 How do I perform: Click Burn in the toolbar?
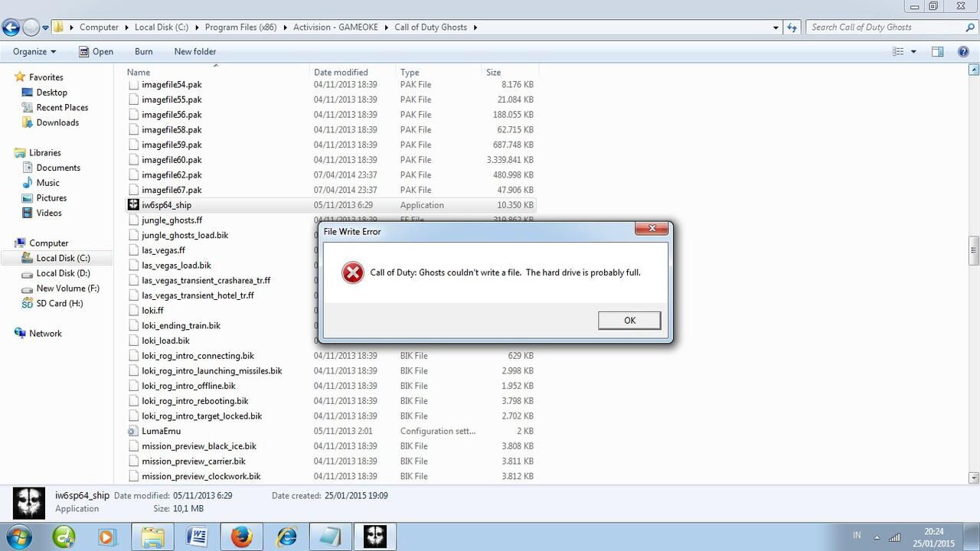click(144, 51)
